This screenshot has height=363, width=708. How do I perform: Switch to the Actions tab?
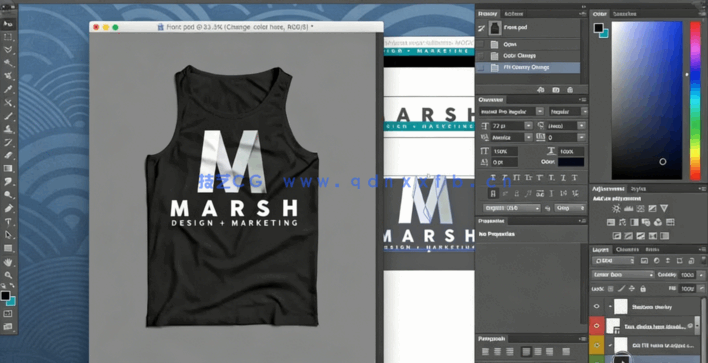pos(514,14)
